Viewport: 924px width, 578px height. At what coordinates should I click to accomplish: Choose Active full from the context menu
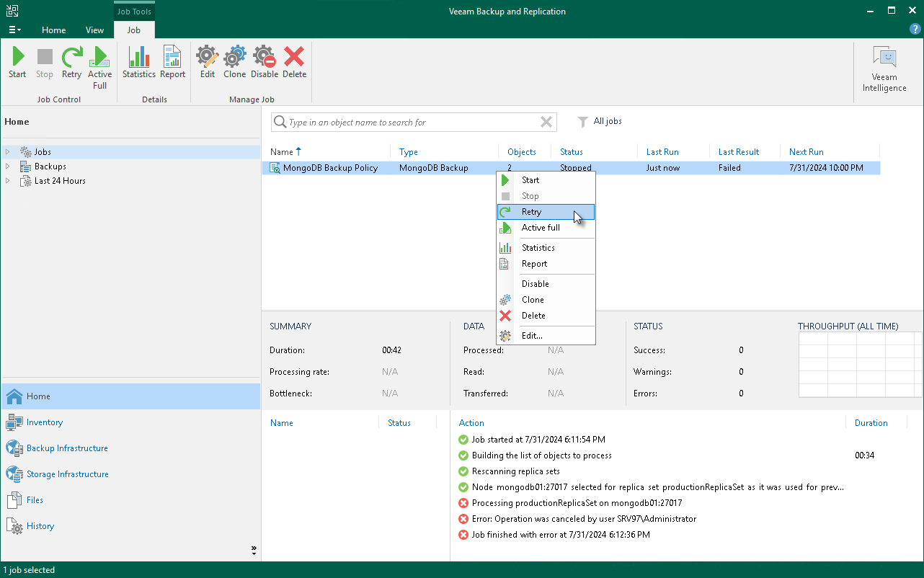pyautogui.click(x=546, y=228)
